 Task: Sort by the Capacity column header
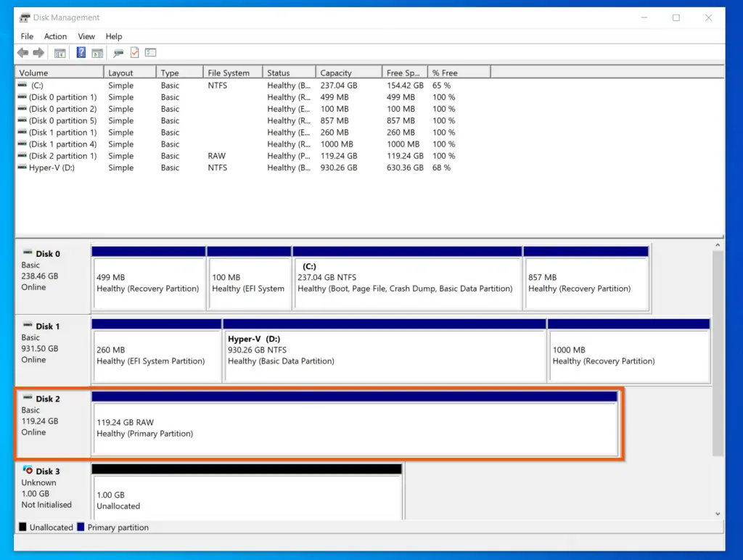[x=349, y=73]
